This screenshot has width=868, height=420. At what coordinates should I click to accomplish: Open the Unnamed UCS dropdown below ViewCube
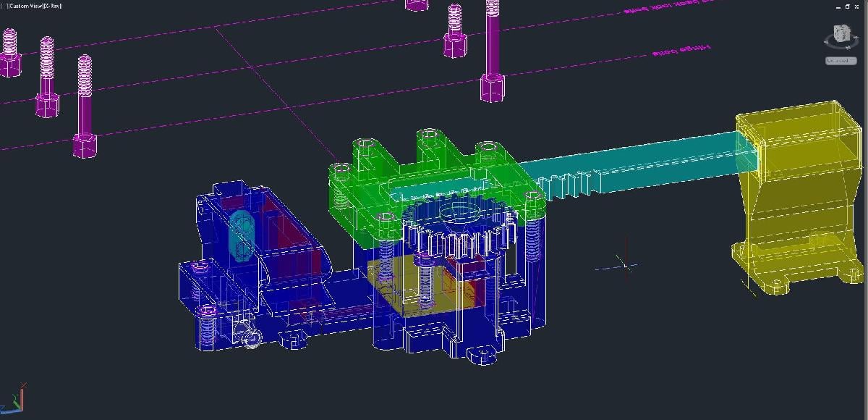pos(841,61)
